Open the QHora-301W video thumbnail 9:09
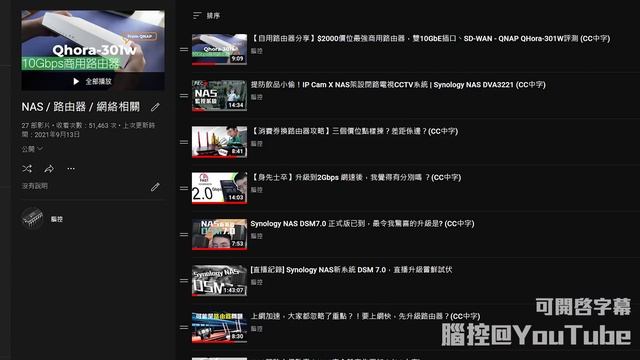Viewport: 640px width, 360px height. coord(220,49)
